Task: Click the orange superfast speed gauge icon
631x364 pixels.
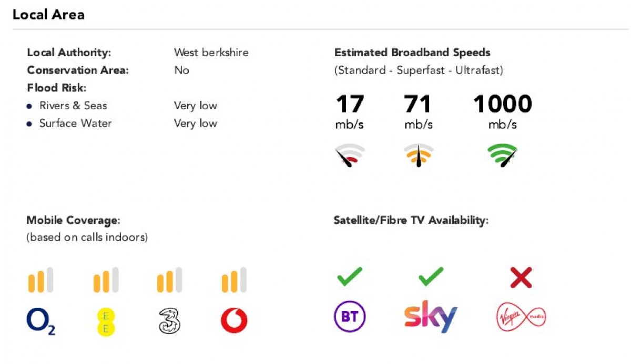Action: click(419, 155)
